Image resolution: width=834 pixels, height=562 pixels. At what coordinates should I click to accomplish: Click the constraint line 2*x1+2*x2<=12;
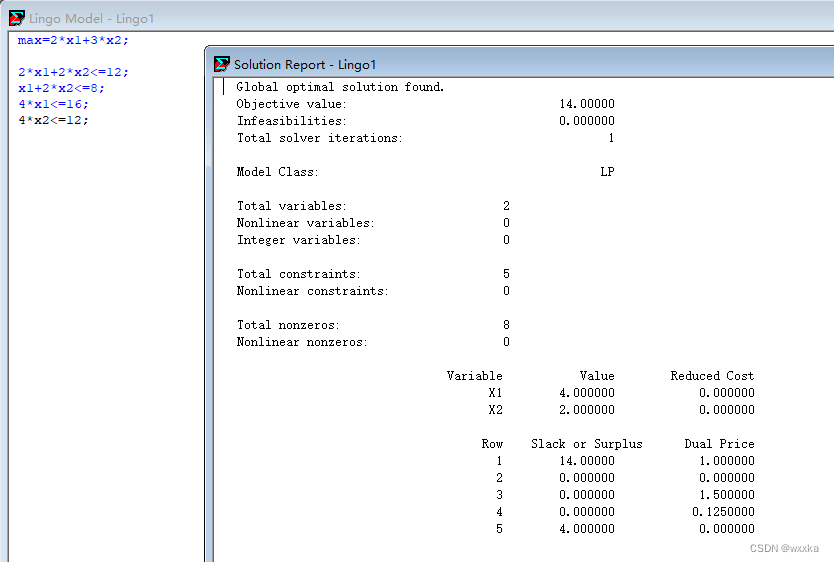[x=73, y=72]
